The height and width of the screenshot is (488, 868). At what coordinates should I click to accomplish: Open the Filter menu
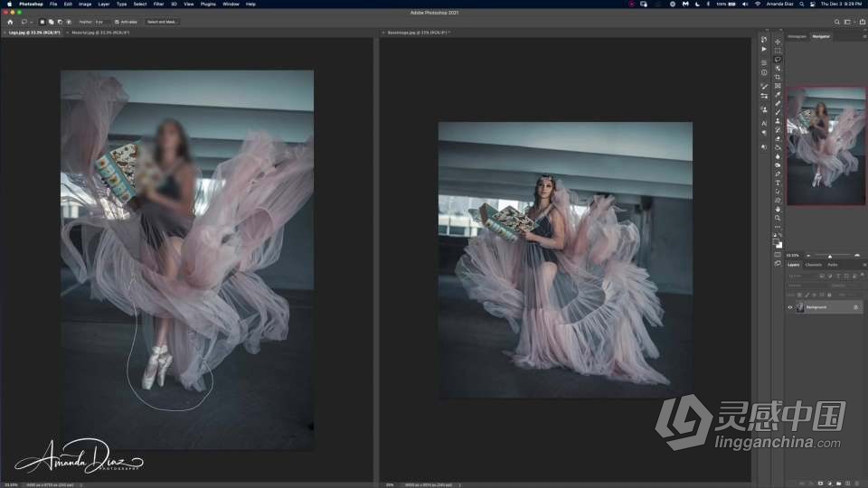click(x=159, y=4)
